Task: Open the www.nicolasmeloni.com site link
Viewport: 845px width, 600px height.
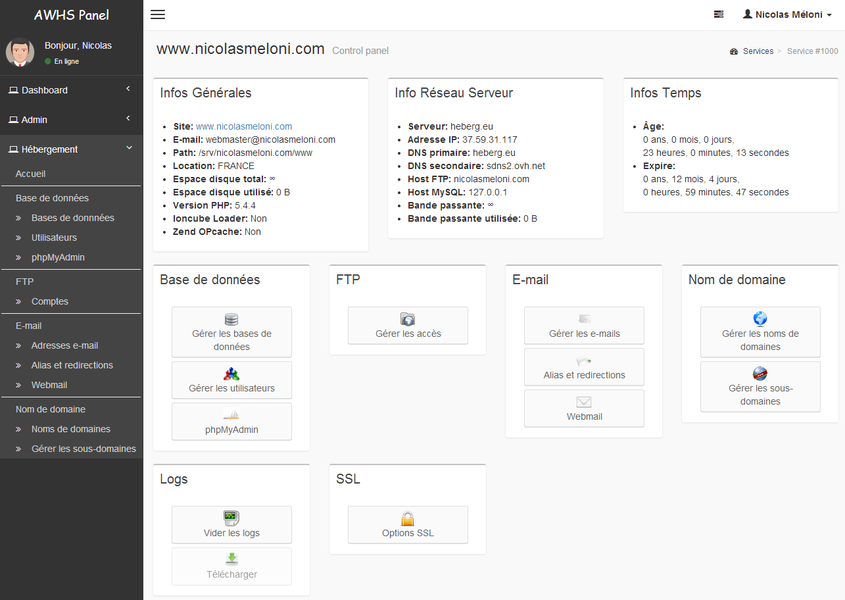Action: [243, 127]
